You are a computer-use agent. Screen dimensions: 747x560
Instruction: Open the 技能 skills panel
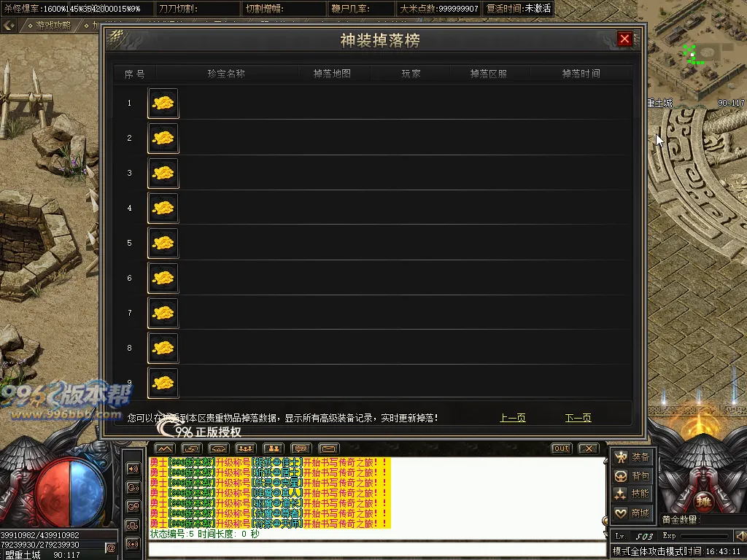tap(632, 494)
